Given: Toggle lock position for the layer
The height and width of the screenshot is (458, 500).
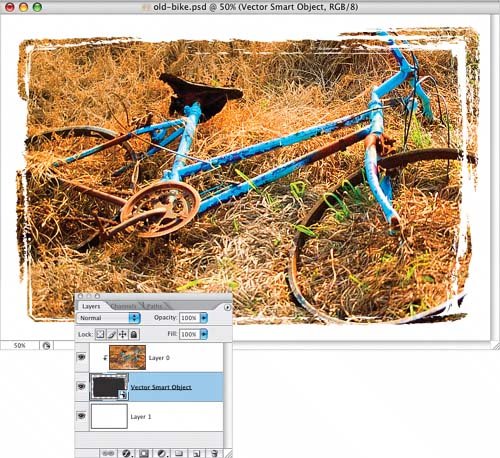Looking at the screenshot, I should point(123,334).
